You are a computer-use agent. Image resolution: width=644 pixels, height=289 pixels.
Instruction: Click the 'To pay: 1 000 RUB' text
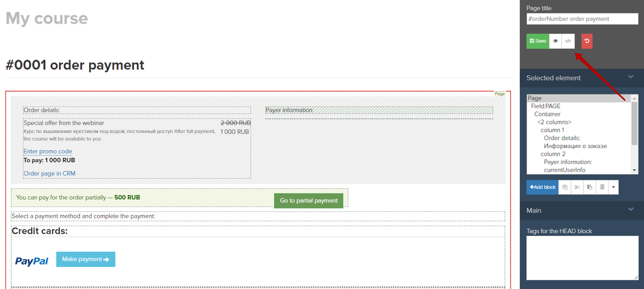coord(49,160)
